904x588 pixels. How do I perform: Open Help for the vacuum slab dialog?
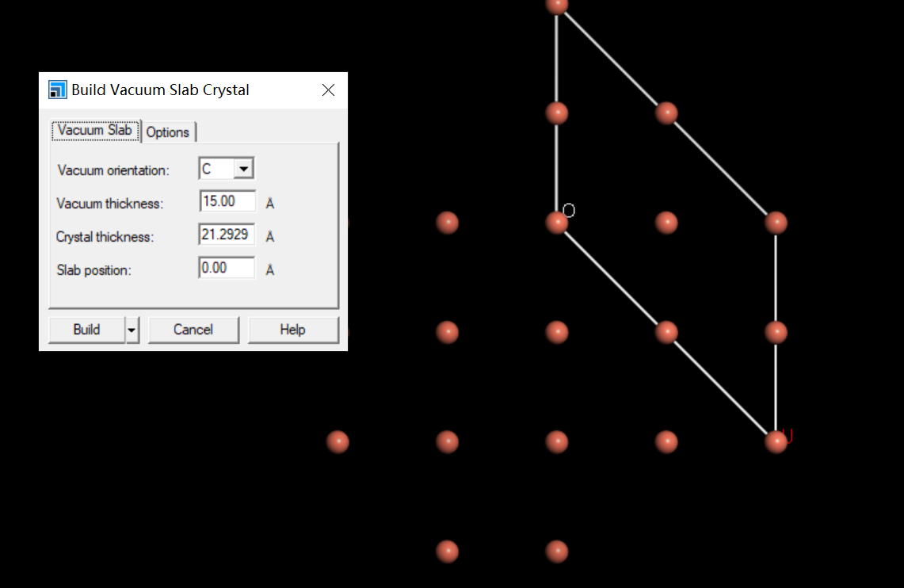[292, 330]
